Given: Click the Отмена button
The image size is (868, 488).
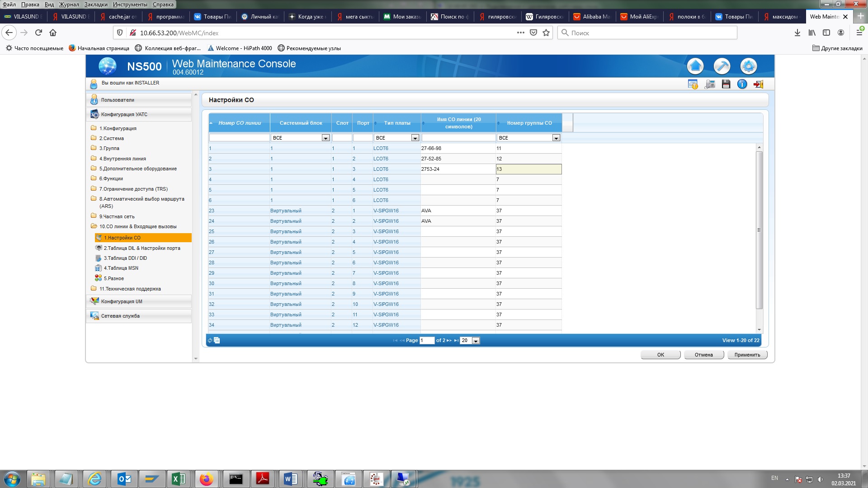Looking at the screenshot, I should point(703,355).
